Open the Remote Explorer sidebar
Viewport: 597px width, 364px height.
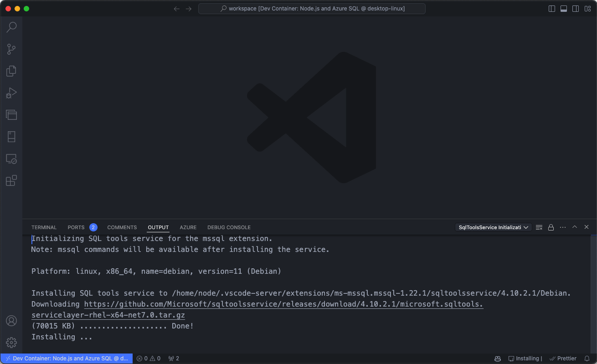click(11, 159)
